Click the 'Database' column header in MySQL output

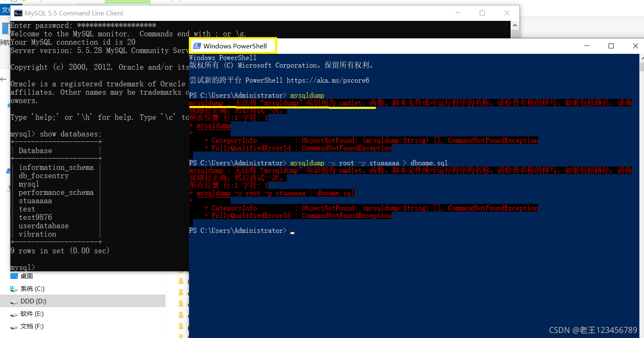click(x=35, y=151)
